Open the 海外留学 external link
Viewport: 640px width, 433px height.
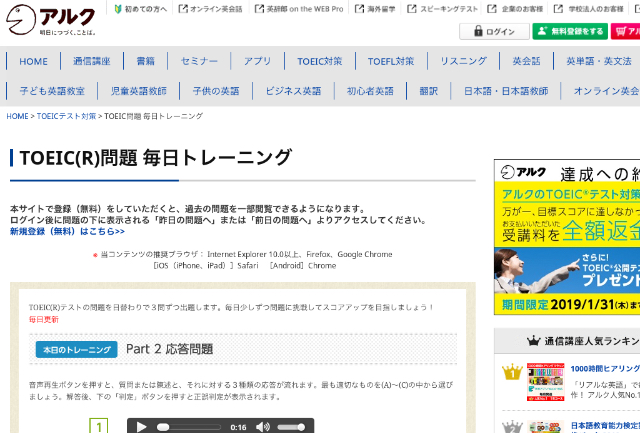[375, 9]
